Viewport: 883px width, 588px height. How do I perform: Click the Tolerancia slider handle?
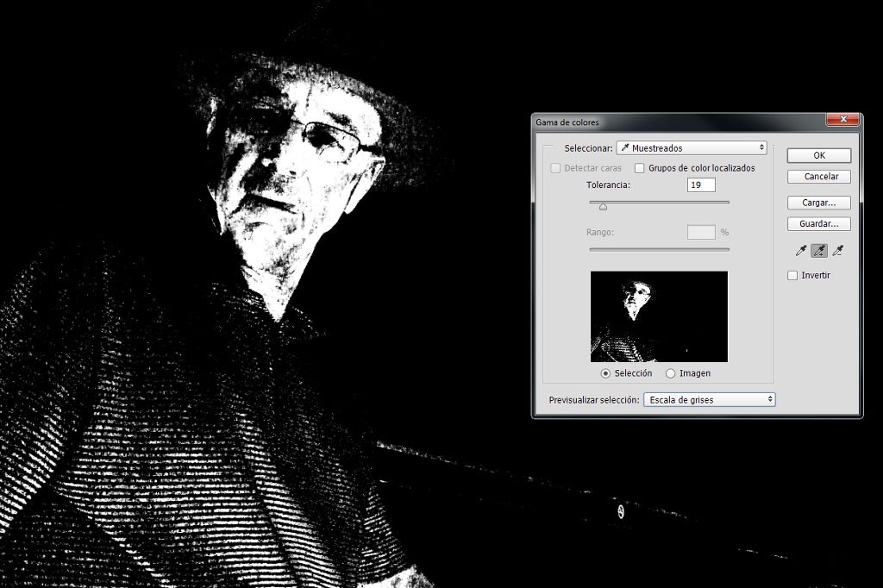point(603,207)
